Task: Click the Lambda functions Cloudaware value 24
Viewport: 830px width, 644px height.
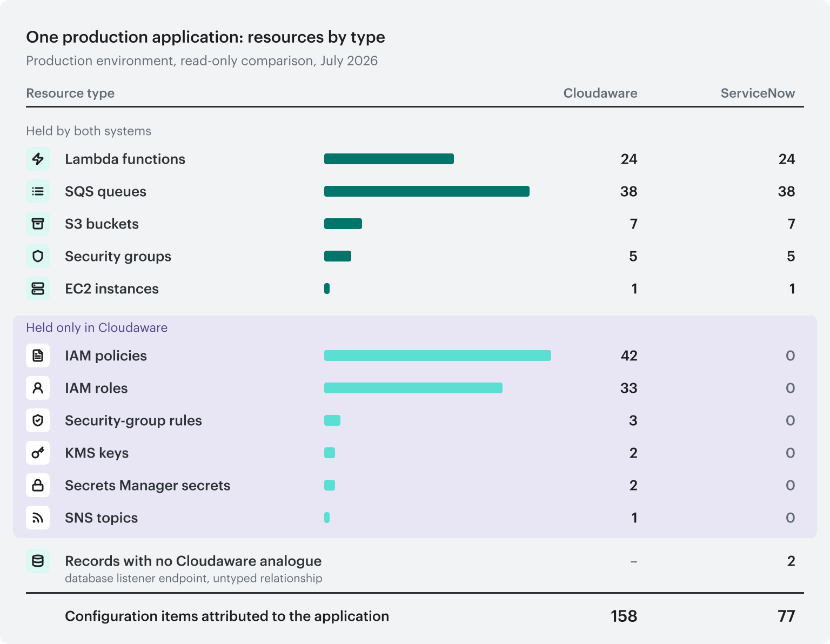Action: click(x=629, y=159)
